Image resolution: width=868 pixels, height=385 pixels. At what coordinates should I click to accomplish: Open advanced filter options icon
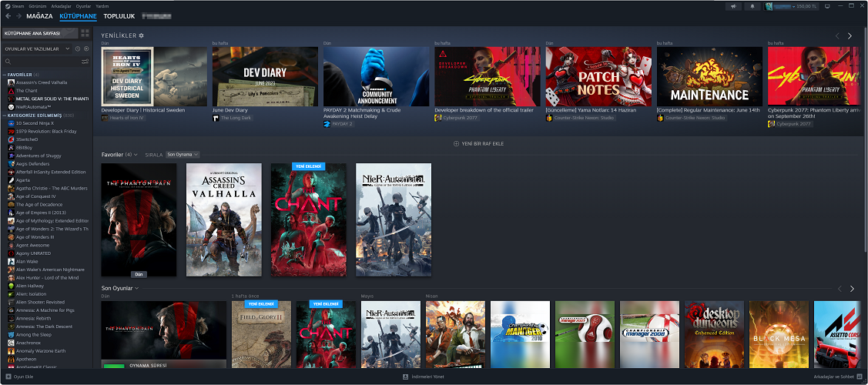click(85, 62)
